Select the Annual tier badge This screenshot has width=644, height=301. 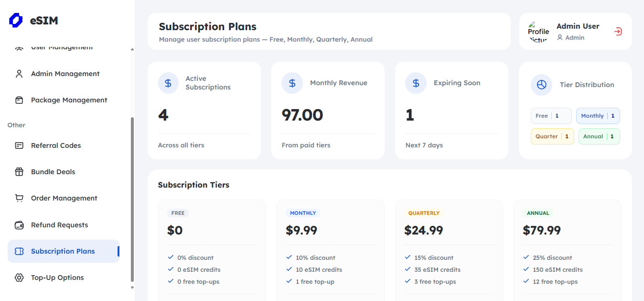(599, 136)
